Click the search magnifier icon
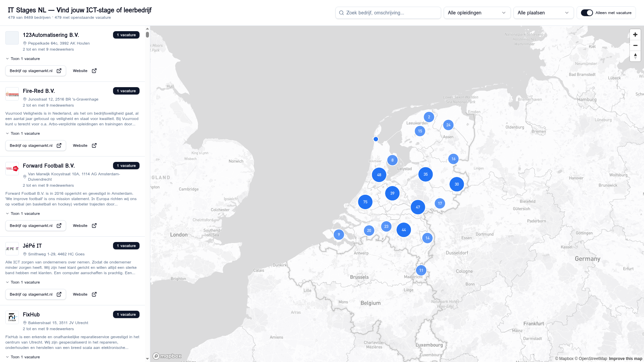 [x=341, y=13]
